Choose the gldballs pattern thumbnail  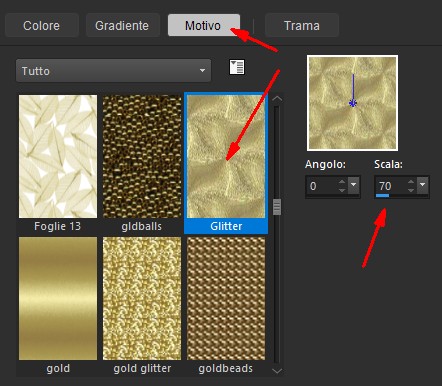click(x=142, y=157)
